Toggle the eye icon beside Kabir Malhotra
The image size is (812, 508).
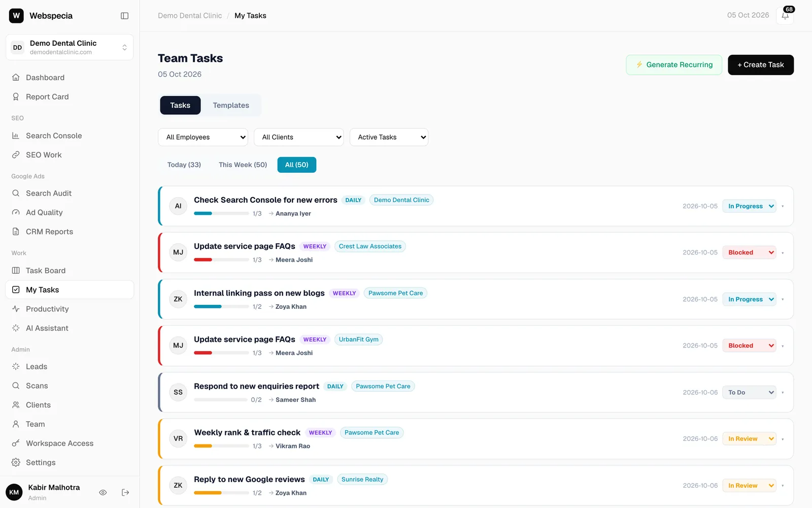coord(103,492)
